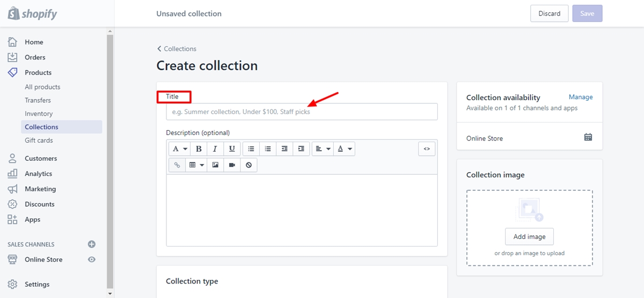The height and width of the screenshot is (298, 644).
Task: Show HTML source view
Action: tap(427, 149)
